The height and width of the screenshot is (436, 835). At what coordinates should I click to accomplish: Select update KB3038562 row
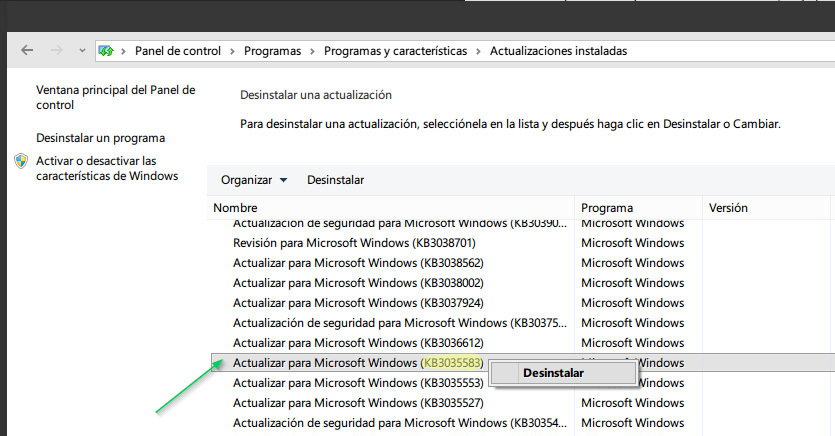click(x=358, y=263)
